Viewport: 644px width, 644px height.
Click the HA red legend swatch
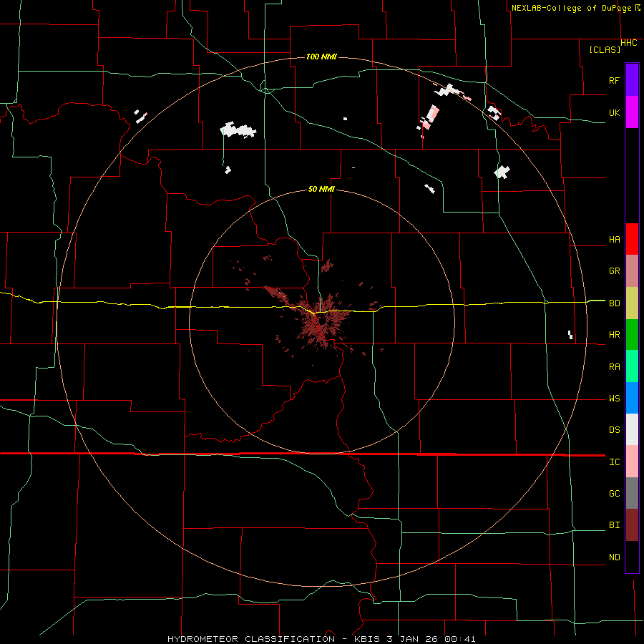click(x=632, y=239)
